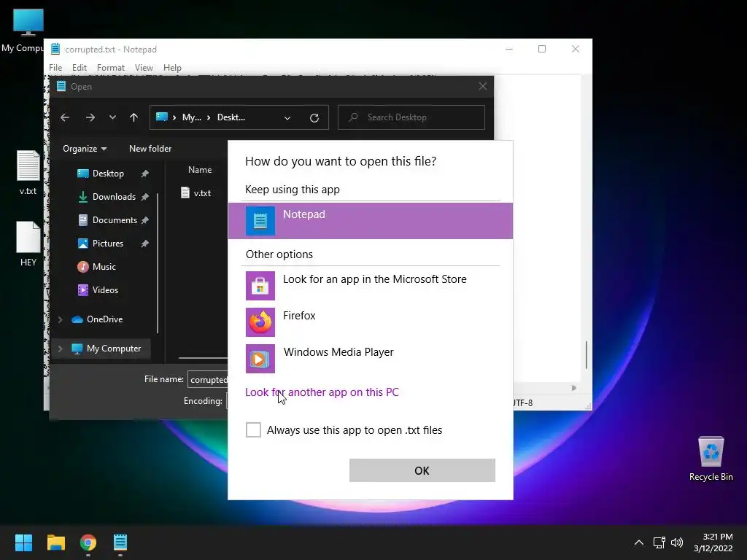747x560 pixels.
Task: Select v.txt file on the desktop
Action: pyautogui.click(x=28, y=172)
